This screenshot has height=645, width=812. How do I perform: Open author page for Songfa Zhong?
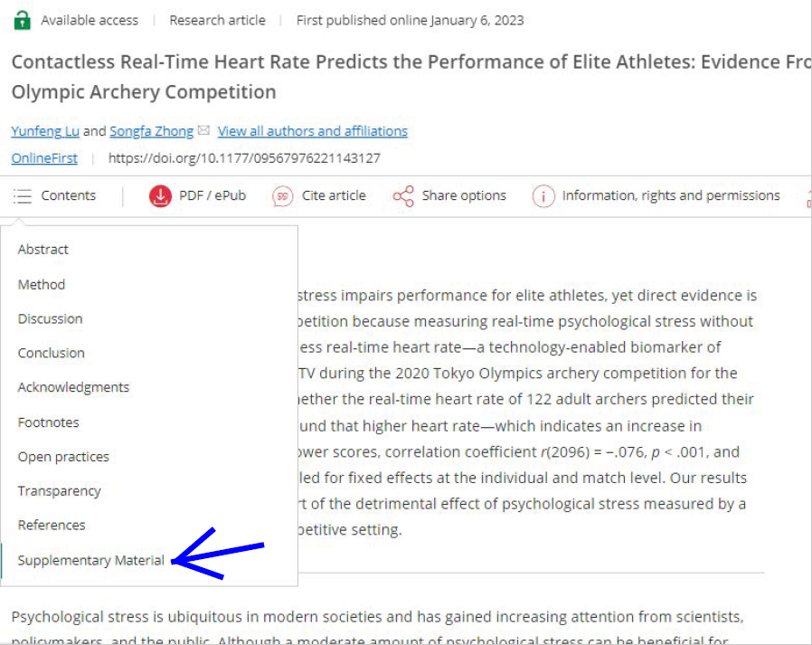(151, 131)
